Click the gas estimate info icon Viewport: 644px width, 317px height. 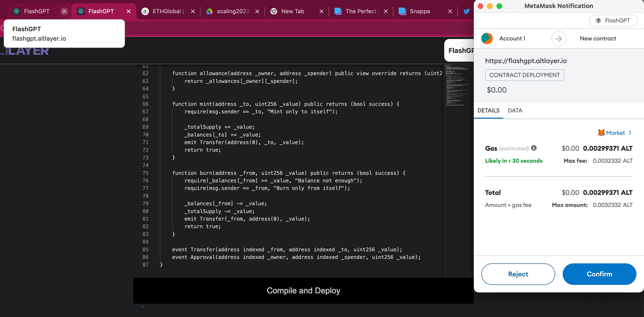click(x=534, y=148)
